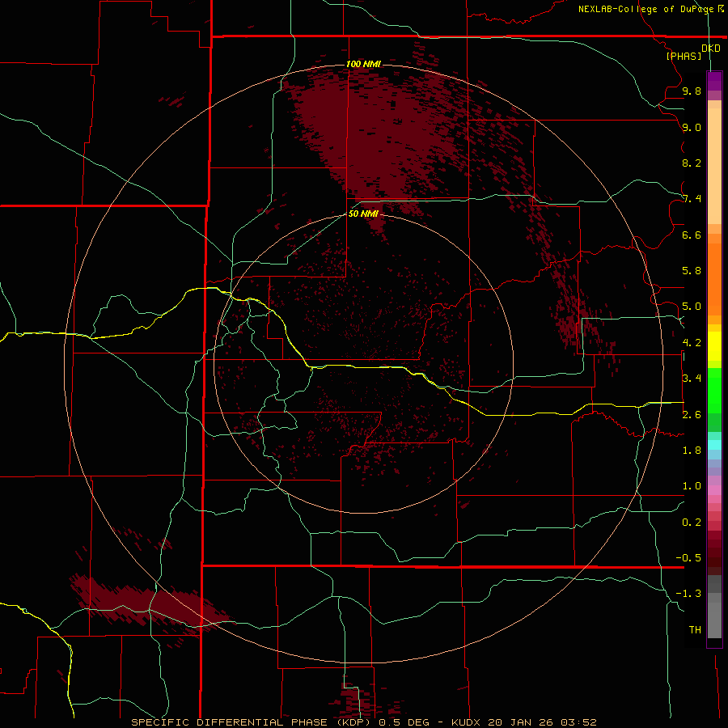This screenshot has width=728, height=728.
Task: Click the 8.2 legend value
Action: pos(692,163)
